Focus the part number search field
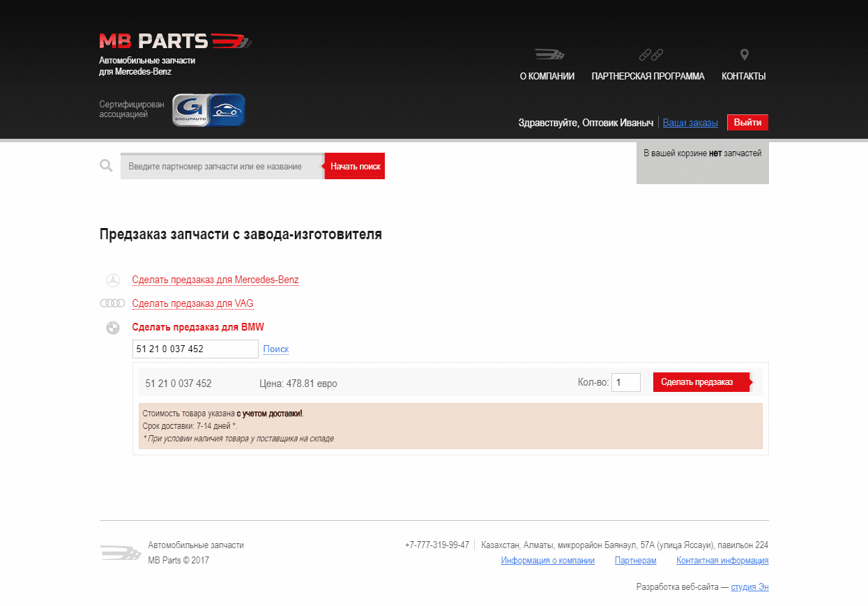Screen dimensions: 868x606 point(222,167)
